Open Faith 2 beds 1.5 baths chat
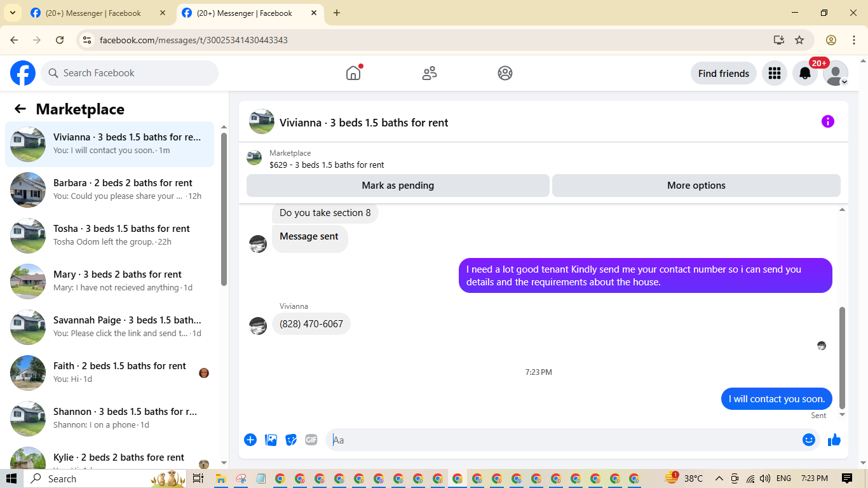868x488 pixels. pos(110,373)
